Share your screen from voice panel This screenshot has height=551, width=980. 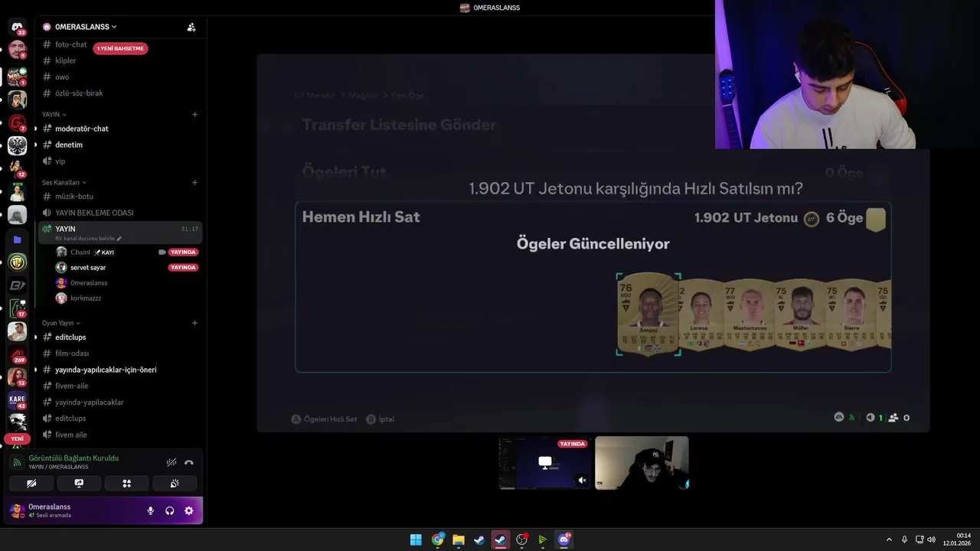click(79, 484)
